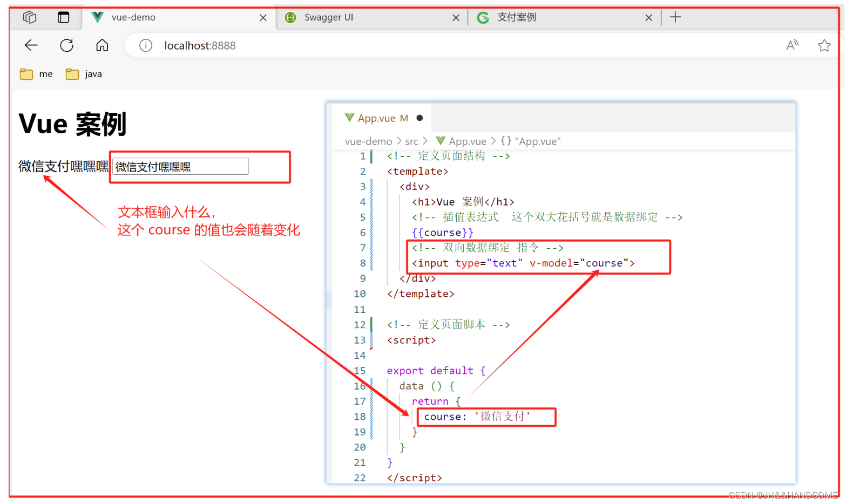Click the 微信支付嘿嘿嘿 text input field
This screenshot has width=846, height=504.
click(x=180, y=167)
